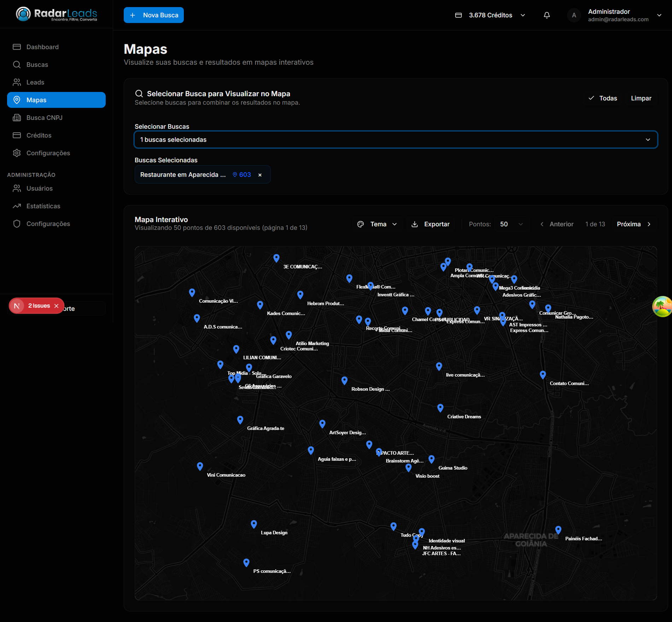
Task: Start a Nova Busca
Action: (x=154, y=15)
